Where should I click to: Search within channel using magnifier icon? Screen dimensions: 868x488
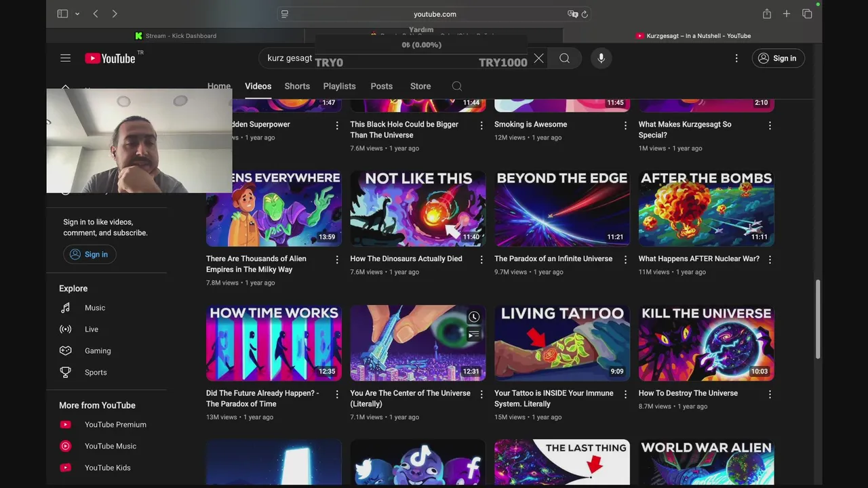point(457,86)
